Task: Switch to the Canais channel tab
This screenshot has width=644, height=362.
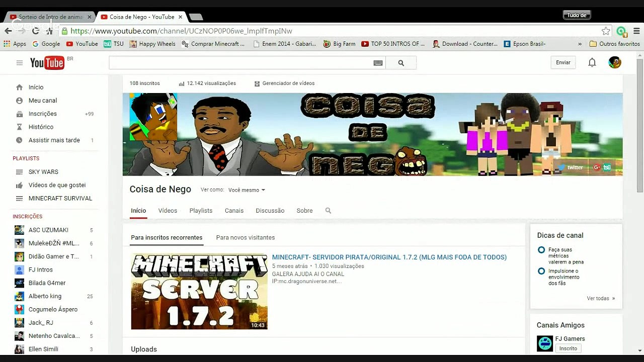Action: tap(234, 211)
